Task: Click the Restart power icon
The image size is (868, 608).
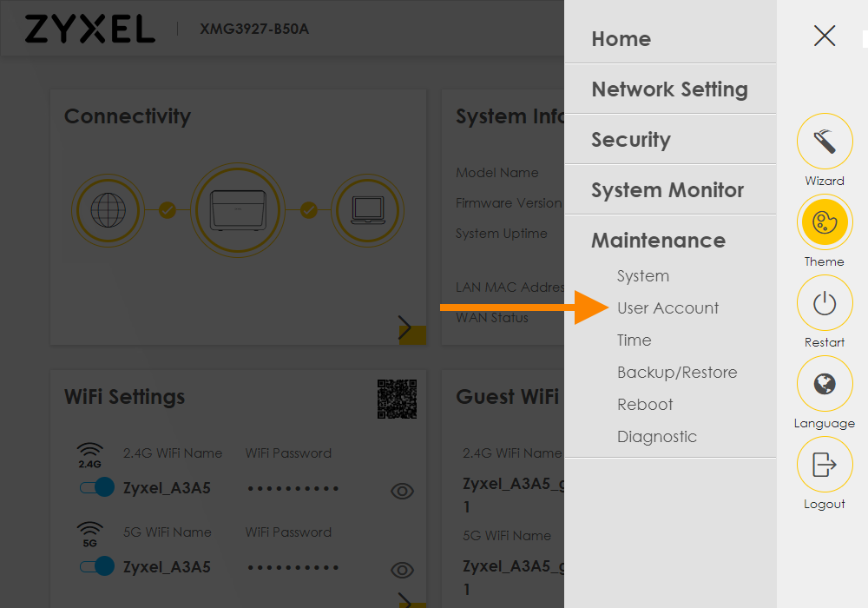Action: pos(824,304)
